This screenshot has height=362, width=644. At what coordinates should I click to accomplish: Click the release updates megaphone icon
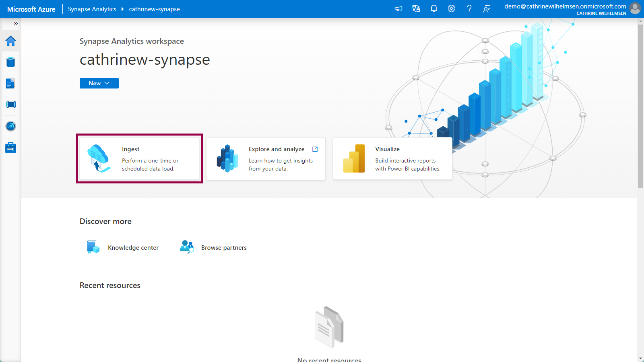click(x=398, y=9)
